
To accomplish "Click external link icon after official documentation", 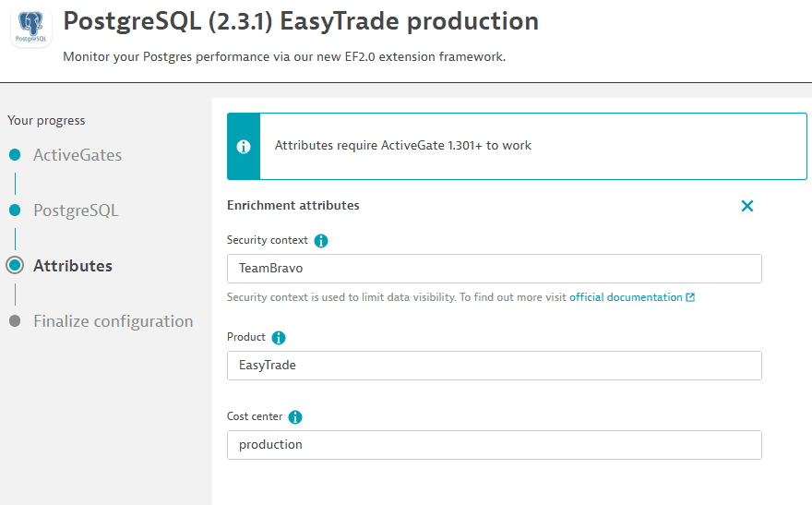I will pyautogui.click(x=690, y=297).
